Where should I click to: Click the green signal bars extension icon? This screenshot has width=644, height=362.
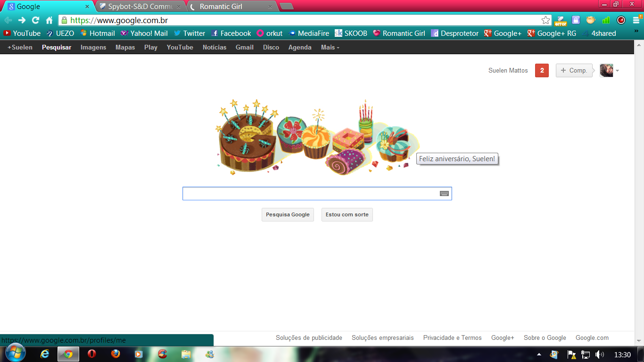tap(606, 20)
